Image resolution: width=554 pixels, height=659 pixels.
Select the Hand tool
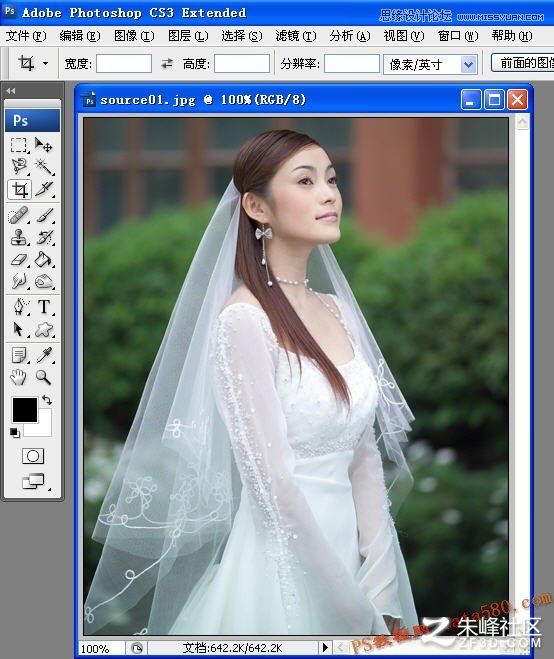point(19,377)
